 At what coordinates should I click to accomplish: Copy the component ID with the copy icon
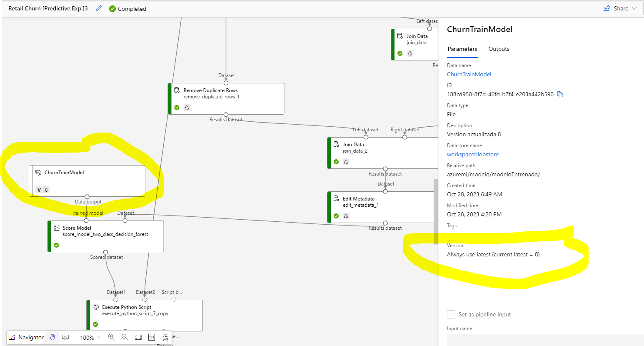(560, 94)
